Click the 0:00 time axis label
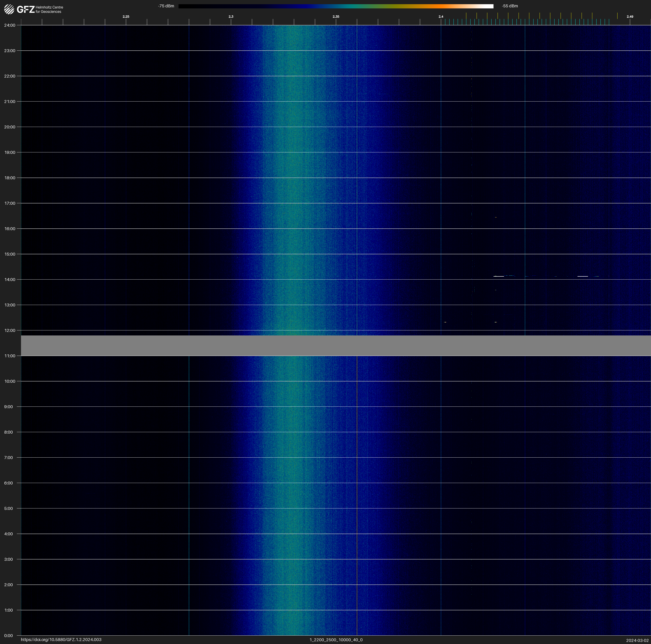This screenshot has height=644, width=651. click(8, 636)
